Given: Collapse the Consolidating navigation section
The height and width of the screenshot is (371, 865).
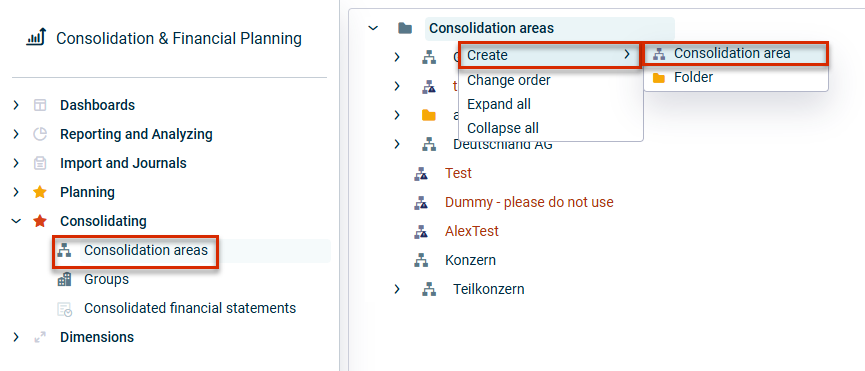Looking at the screenshot, I should click(16, 221).
